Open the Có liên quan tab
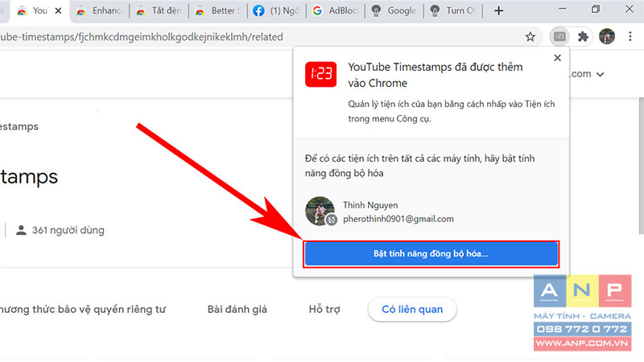Screen dimensions: 644x362 pyautogui.click(x=412, y=310)
